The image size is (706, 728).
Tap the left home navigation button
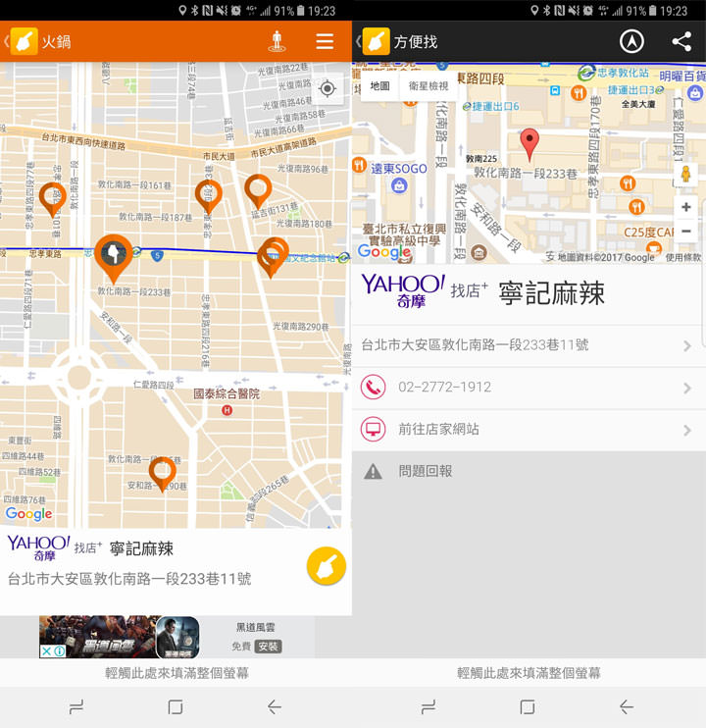[x=176, y=707]
